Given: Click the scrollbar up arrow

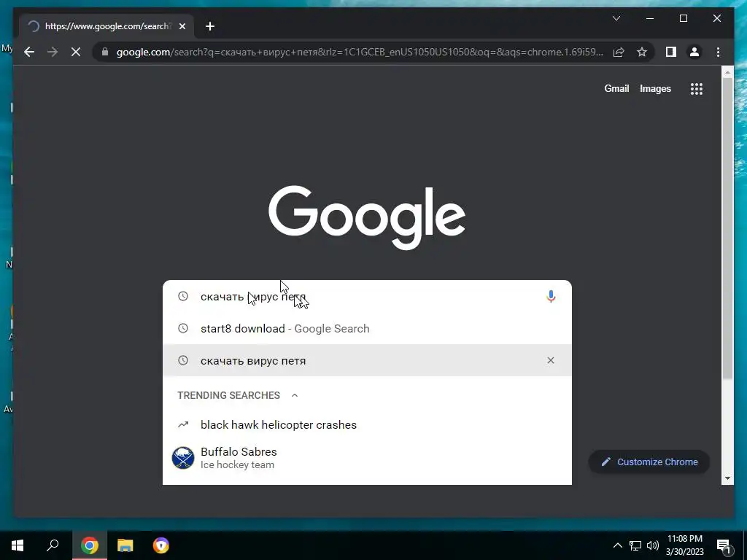Looking at the screenshot, I should [x=727, y=72].
